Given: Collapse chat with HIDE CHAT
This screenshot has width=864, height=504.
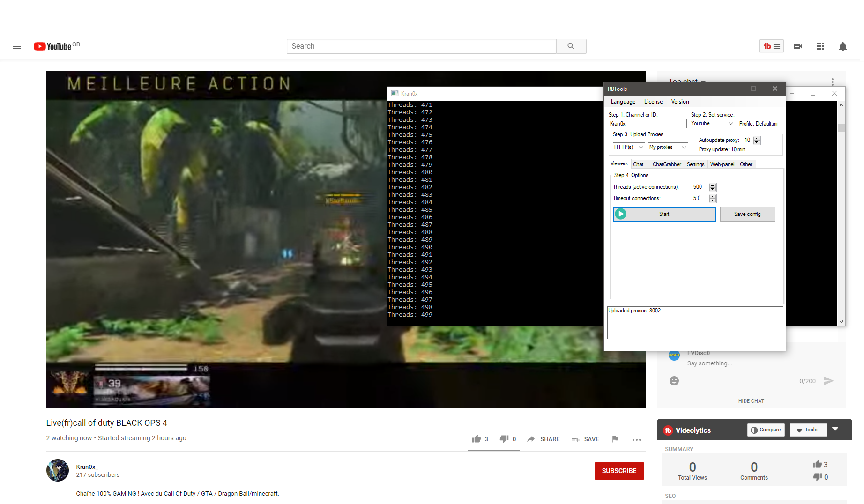Looking at the screenshot, I should pyautogui.click(x=751, y=401).
